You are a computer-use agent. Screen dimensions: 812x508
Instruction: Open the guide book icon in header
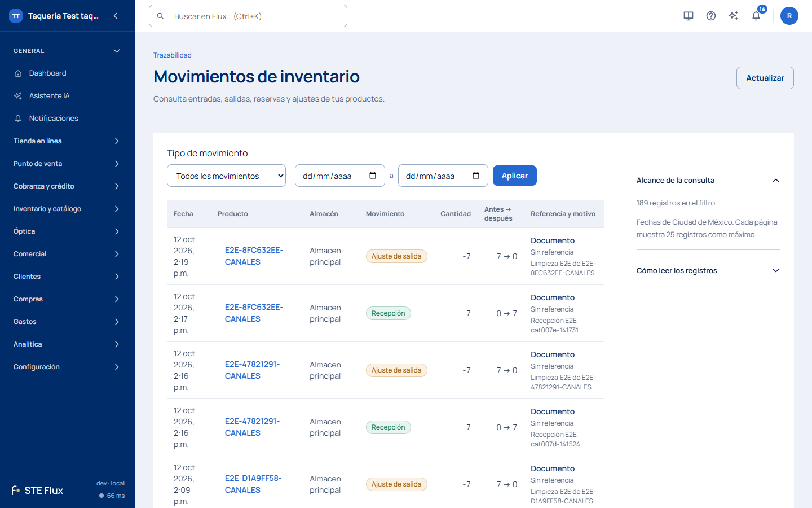click(689, 16)
